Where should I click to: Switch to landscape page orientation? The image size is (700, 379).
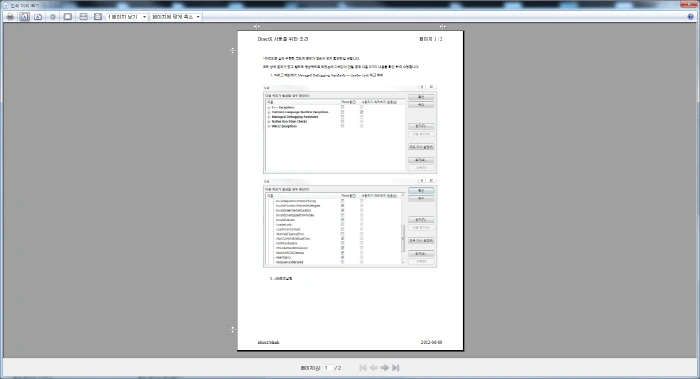pyautogui.click(x=38, y=17)
